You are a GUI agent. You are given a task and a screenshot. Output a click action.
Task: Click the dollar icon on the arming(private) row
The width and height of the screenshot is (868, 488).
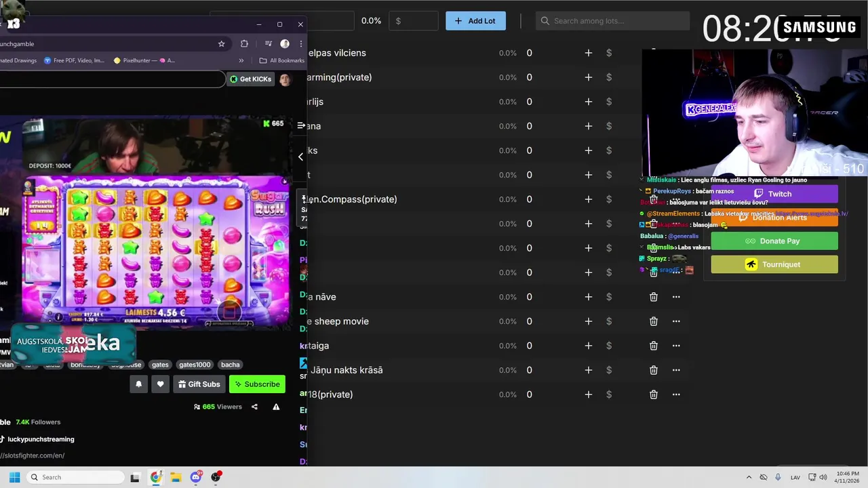[x=609, y=77]
